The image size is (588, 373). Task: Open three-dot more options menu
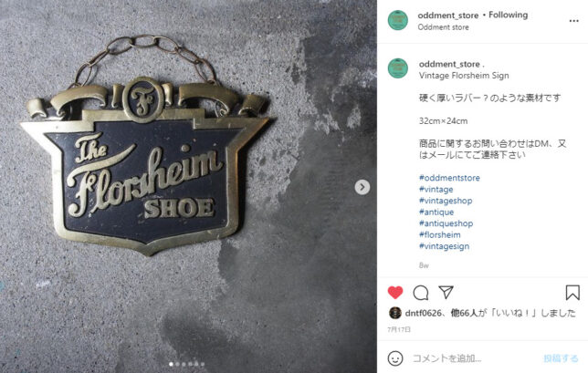[x=573, y=21]
